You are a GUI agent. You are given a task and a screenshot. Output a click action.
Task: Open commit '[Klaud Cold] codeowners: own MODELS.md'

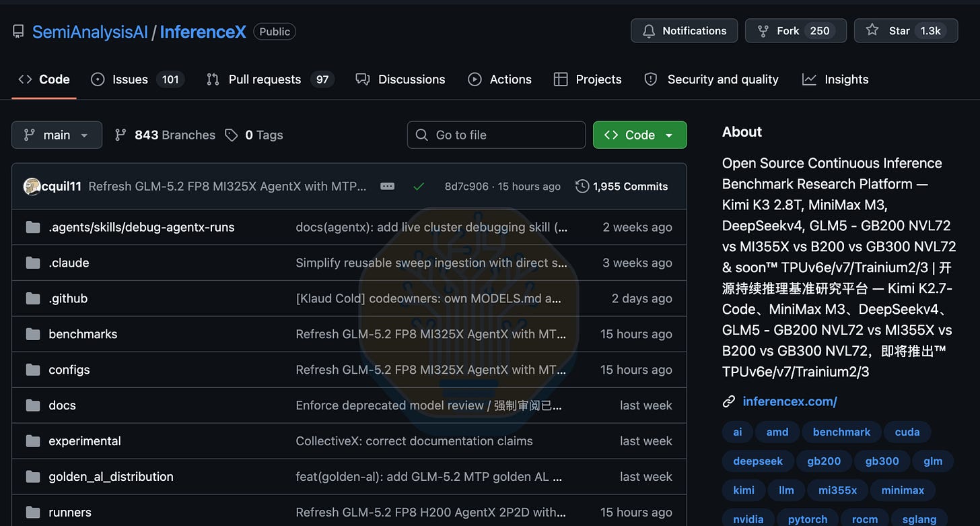point(429,298)
